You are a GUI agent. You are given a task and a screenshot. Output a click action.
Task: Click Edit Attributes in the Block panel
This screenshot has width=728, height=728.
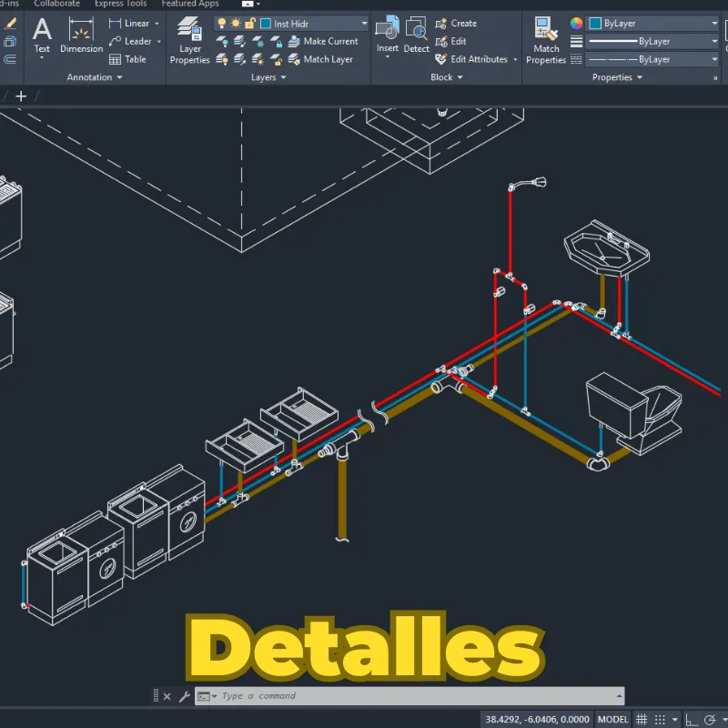tap(470, 59)
